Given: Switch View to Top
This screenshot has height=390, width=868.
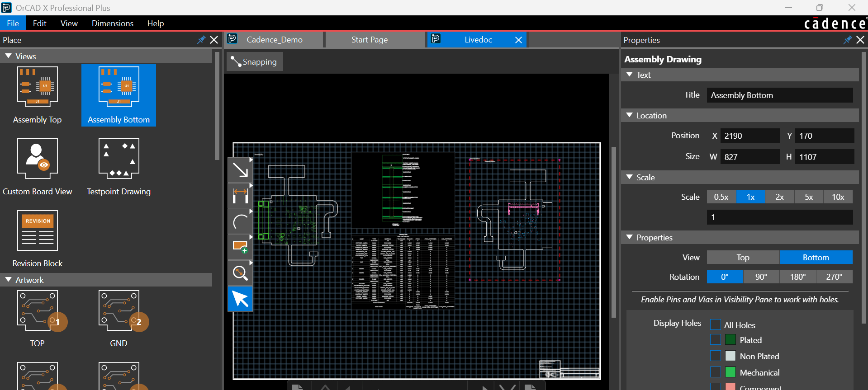Looking at the screenshot, I should point(743,257).
